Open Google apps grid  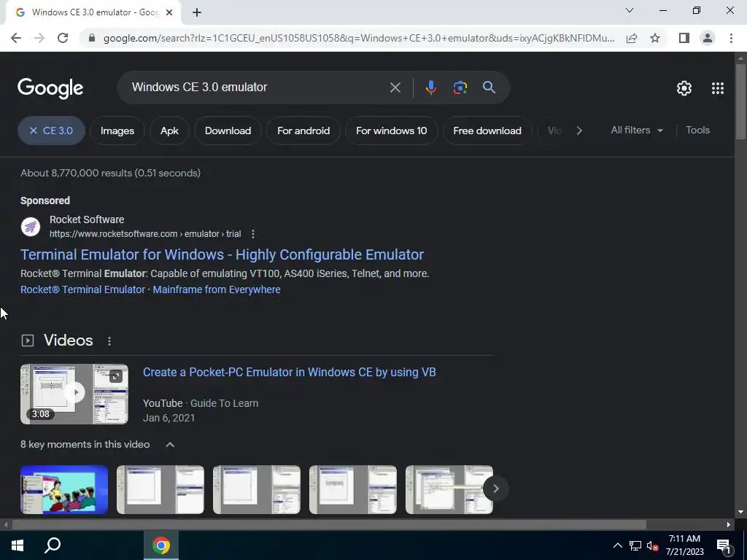click(718, 88)
